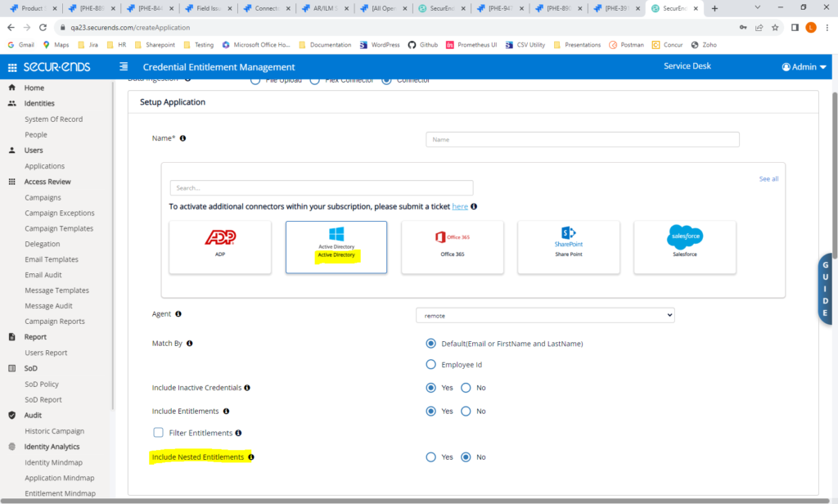This screenshot has height=504, width=838.
Task: Click the share page icon in address bar
Action: tap(759, 27)
